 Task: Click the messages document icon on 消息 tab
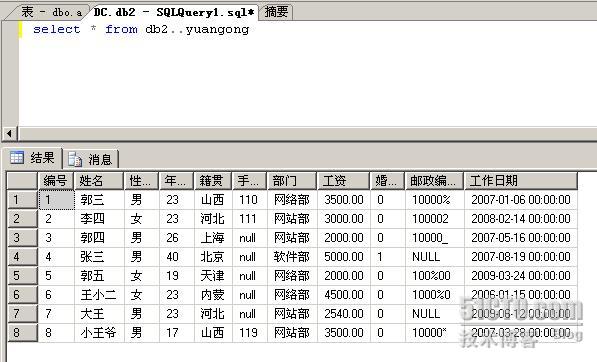pos(75,159)
